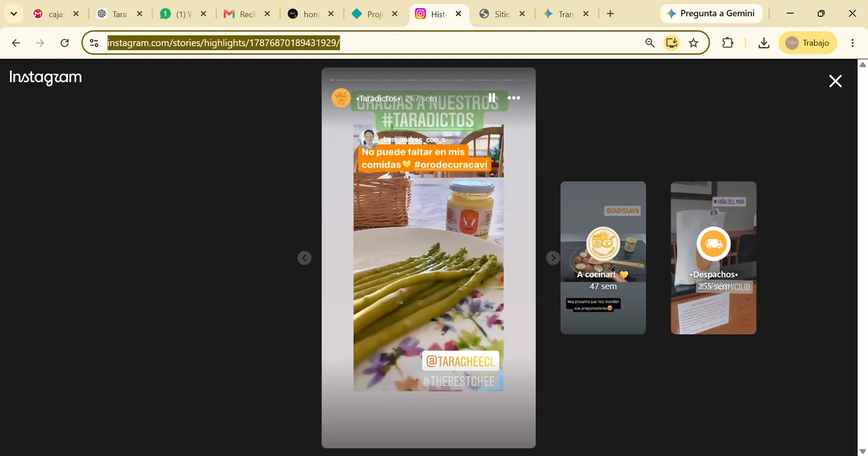Open the browser Downloads panel
Screen dimensions: 868x456
tap(764, 43)
